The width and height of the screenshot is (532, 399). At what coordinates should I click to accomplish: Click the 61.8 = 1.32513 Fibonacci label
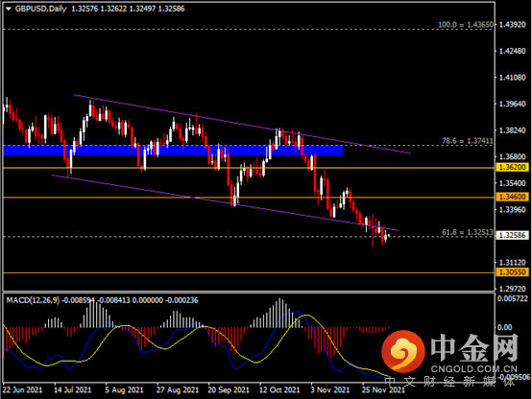point(468,232)
